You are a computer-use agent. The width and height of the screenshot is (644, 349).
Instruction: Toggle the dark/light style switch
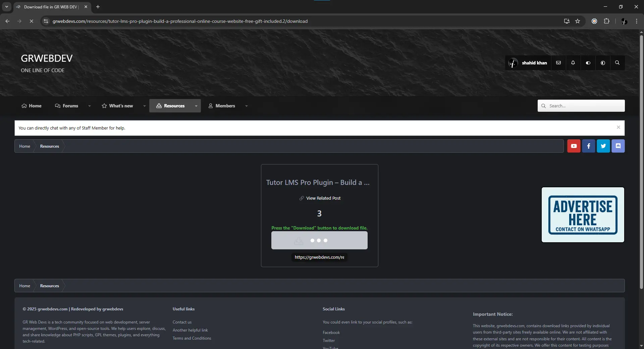coord(588,63)
